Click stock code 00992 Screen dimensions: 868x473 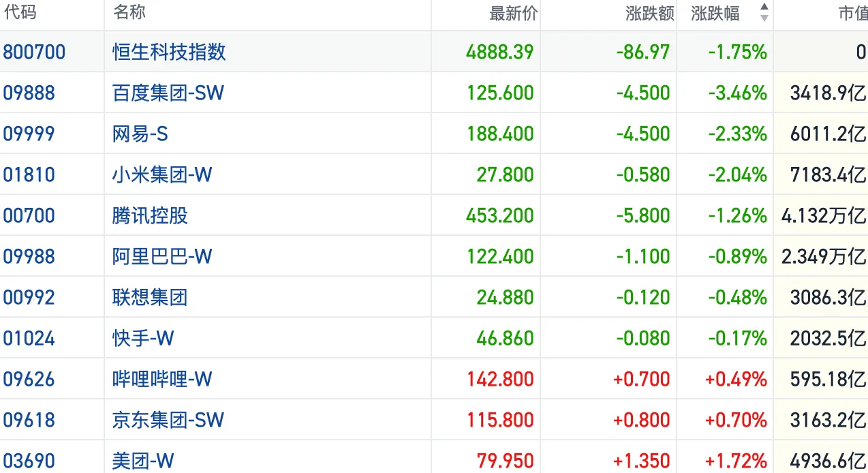coord(29,297)
